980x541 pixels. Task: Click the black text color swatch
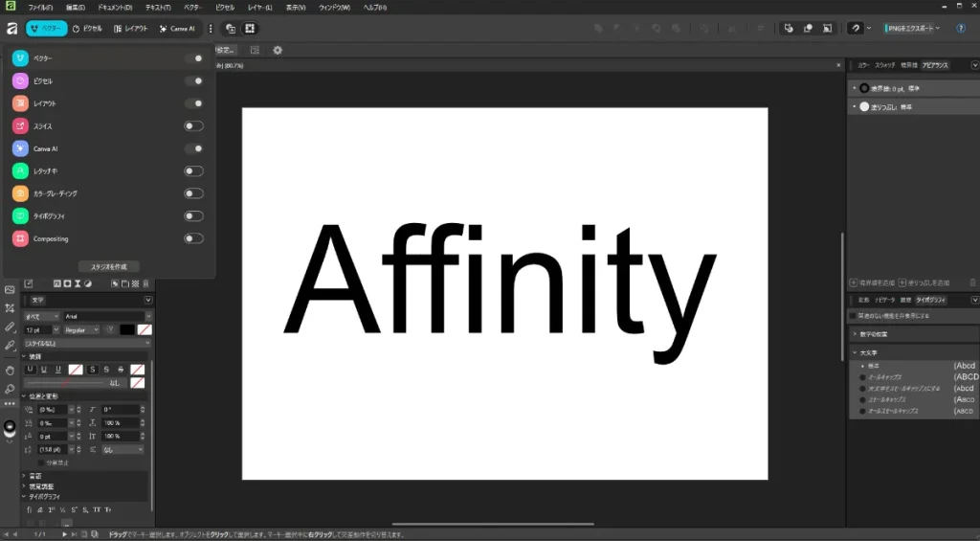pyautogui.click(x=127, y=329)
